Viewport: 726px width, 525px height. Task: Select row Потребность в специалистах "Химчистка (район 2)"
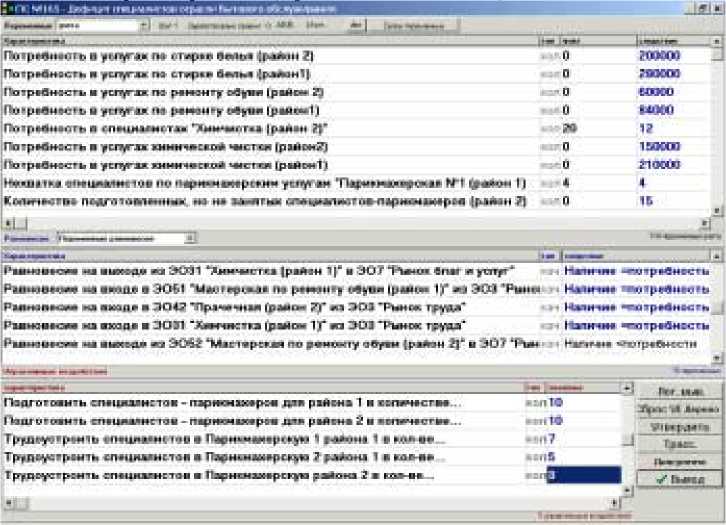(356, 129)
